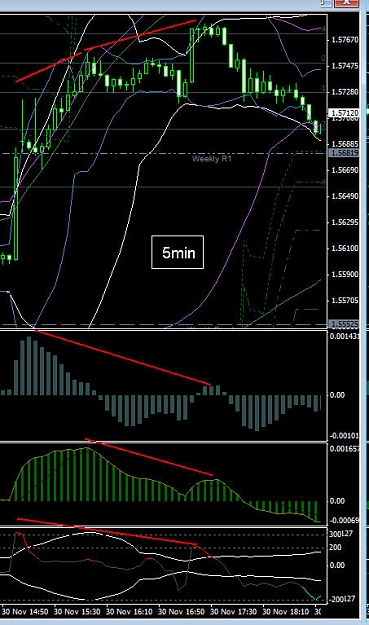The height and width of the screenshot is (625, 369).
Task: Click the '30 Nov 15:30' time axis label
Action: [77, 611]
